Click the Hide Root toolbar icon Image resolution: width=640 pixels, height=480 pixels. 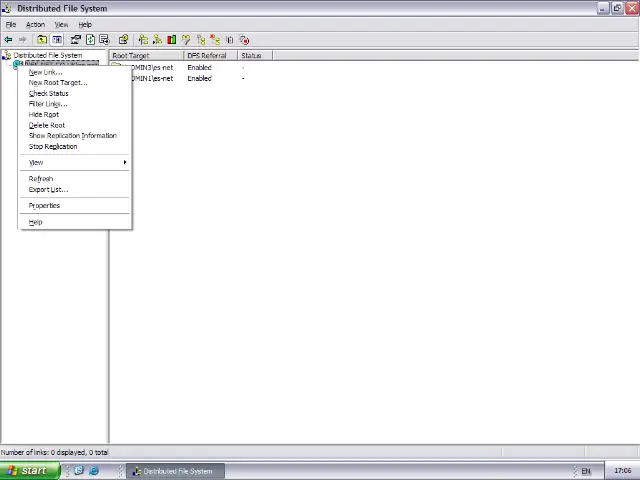click(x=200, y=40)
